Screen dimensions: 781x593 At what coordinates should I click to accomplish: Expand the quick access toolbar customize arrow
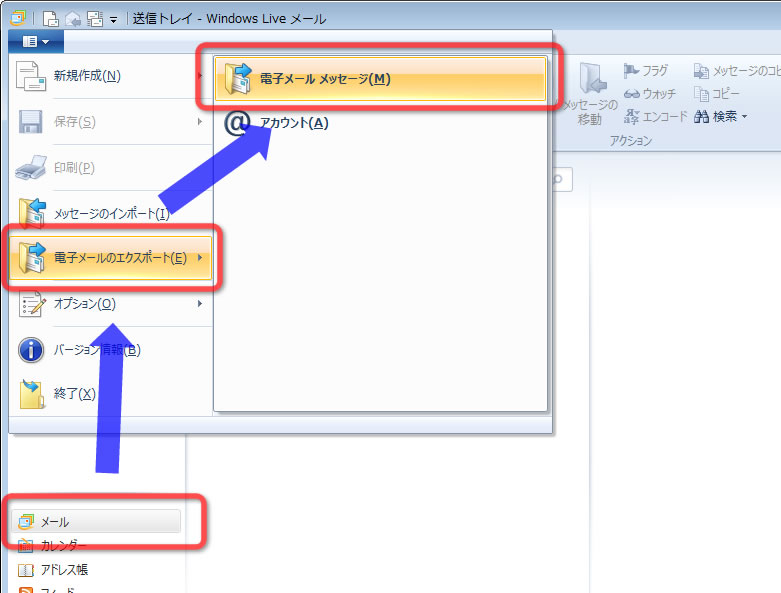[x=114, y=20]
